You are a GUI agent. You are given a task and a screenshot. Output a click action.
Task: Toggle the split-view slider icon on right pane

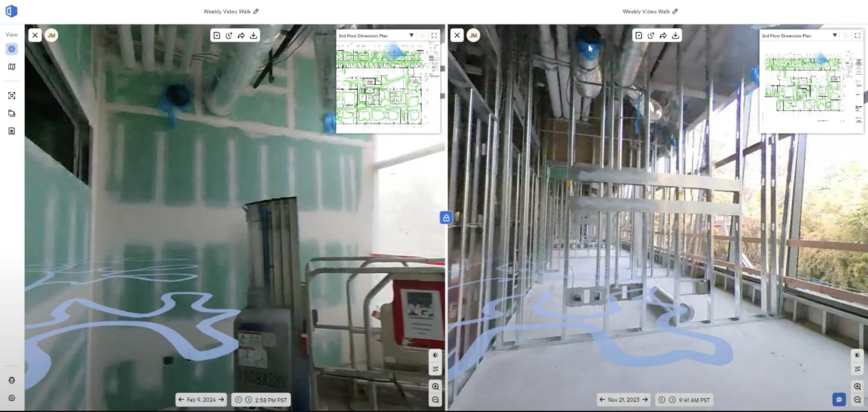(x=857, y=369)
